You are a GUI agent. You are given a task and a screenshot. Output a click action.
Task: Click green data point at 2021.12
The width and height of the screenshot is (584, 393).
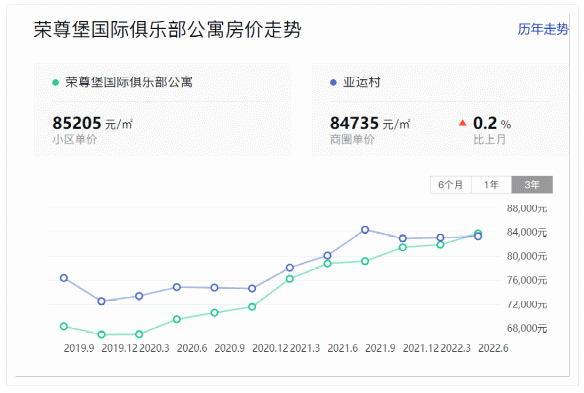tap(403, 247)
